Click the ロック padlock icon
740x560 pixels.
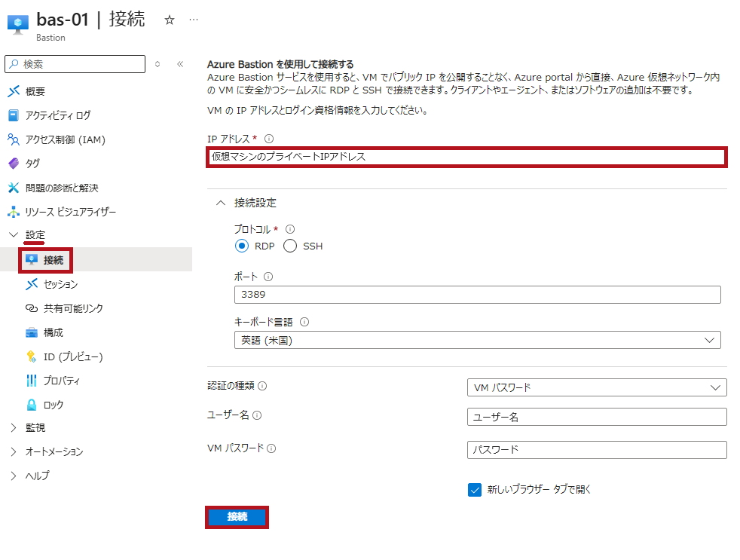(x=32, y=405)
